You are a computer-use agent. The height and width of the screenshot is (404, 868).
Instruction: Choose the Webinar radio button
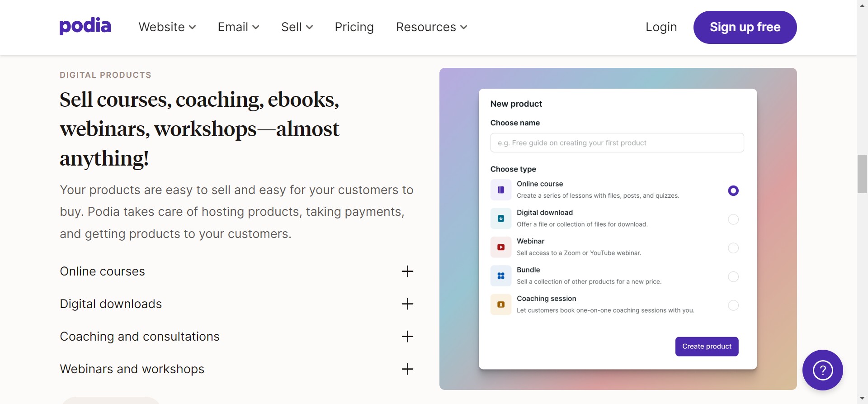point(733,248)
